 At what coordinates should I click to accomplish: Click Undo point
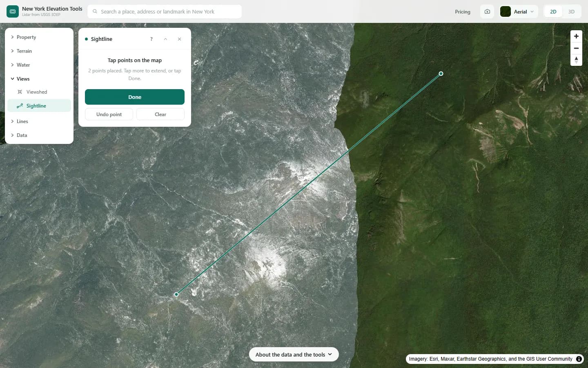coord(109,114)
